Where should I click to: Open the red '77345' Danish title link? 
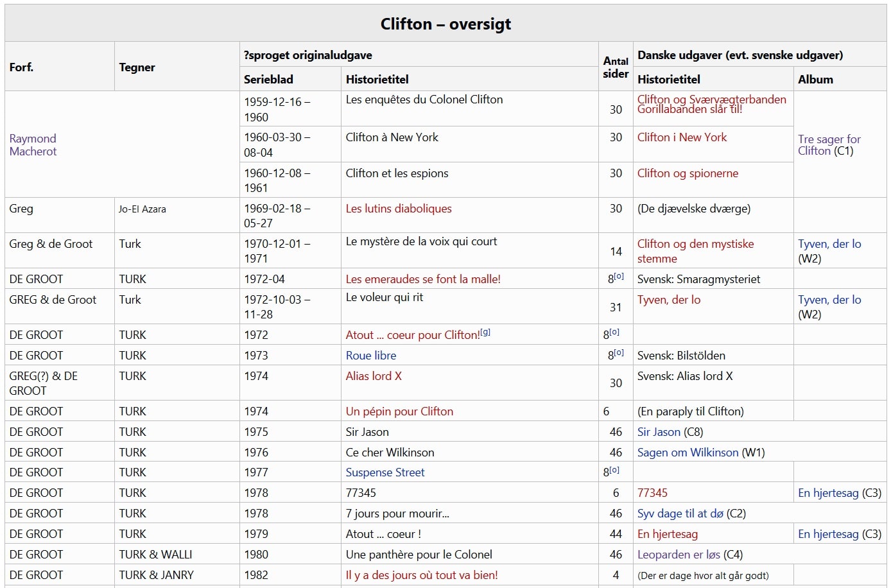click(x=652, y=493)
